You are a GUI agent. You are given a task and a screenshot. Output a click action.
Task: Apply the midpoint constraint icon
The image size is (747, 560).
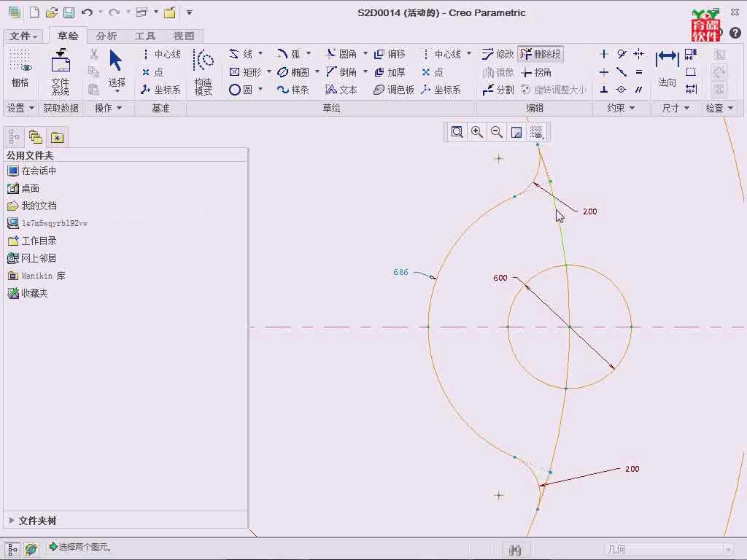pos(622,72)
